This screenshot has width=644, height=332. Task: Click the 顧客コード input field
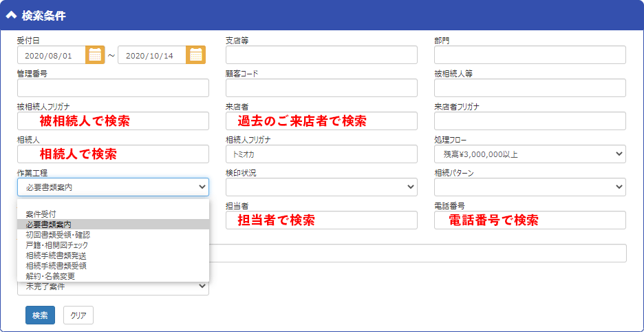tap(321, 88)
